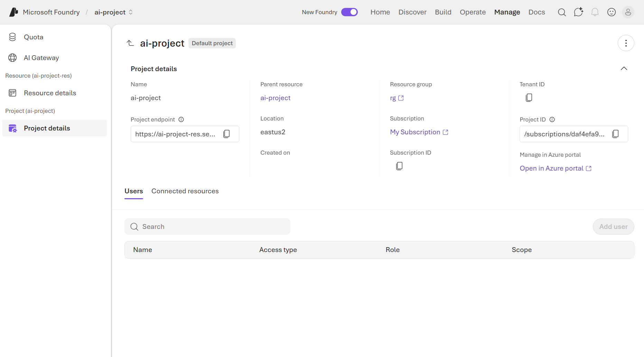
Task: Collapse the Project details section chevron
Action: click(x=624, y=68)
